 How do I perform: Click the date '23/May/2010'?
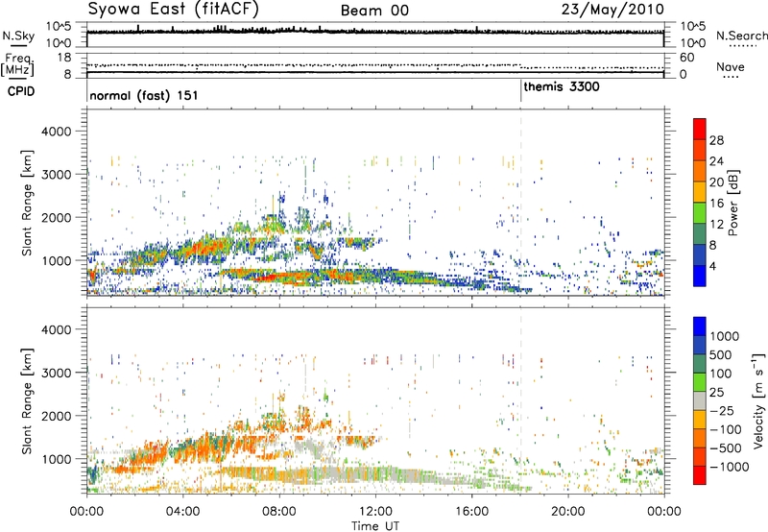pyautogui.click(x=612, y=10)
